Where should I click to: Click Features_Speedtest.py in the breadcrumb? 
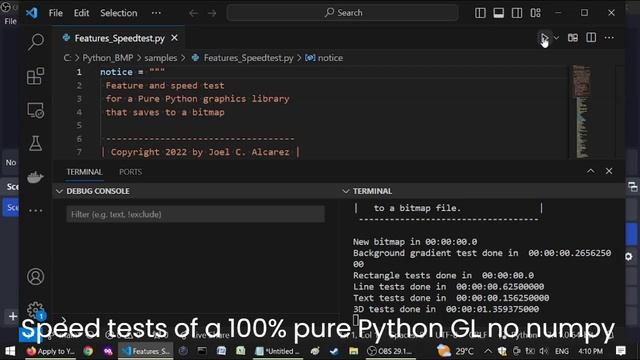pyautogui.click(x=248, y=58)
